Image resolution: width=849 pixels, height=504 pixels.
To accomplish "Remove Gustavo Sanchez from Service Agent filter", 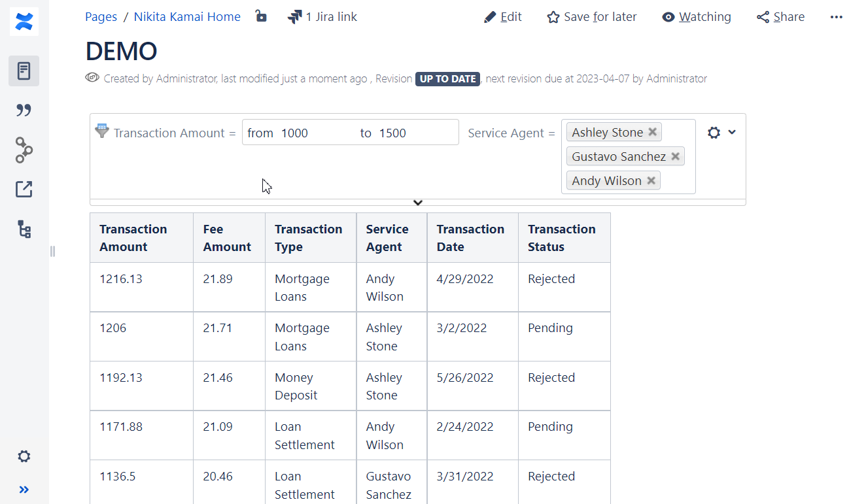I will 675,156.
